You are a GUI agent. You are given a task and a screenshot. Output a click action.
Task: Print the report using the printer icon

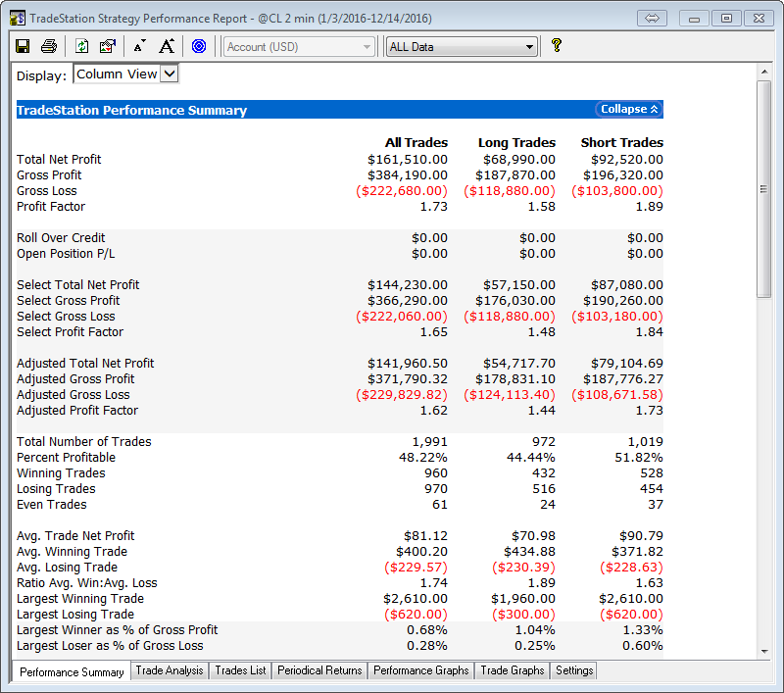click(x=48, y=46)
